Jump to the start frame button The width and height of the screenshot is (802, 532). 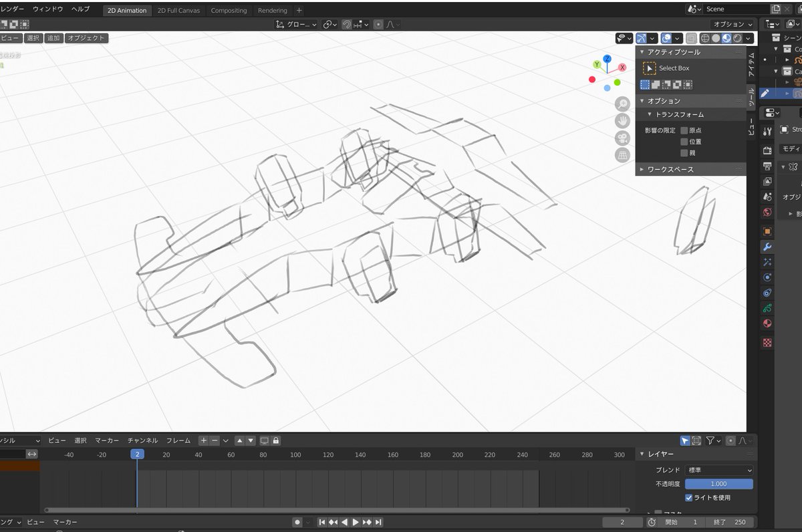(x=321, y=522)
